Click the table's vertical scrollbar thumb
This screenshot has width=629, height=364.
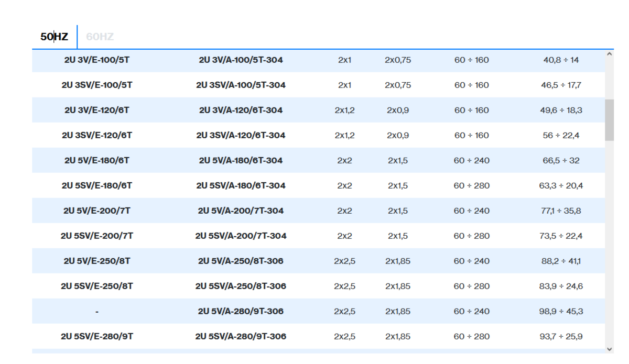(x=609, y=120)
